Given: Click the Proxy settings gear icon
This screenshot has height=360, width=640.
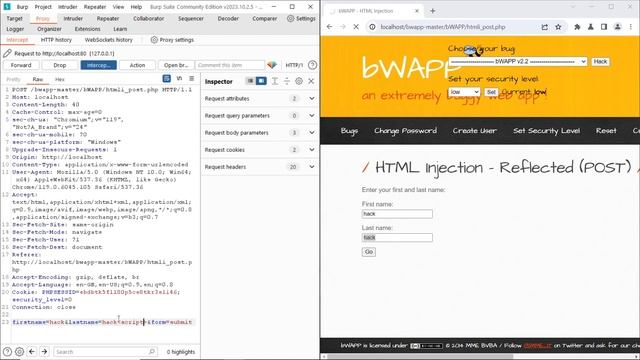Looking at the screenshot, I should (x=154, y=40).
